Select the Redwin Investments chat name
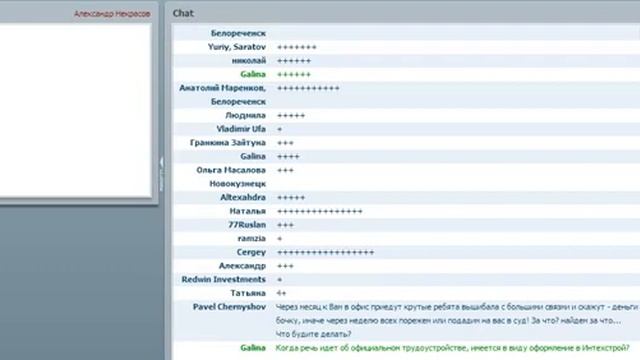Screen dimensions: 640x360 click(224, 280)
